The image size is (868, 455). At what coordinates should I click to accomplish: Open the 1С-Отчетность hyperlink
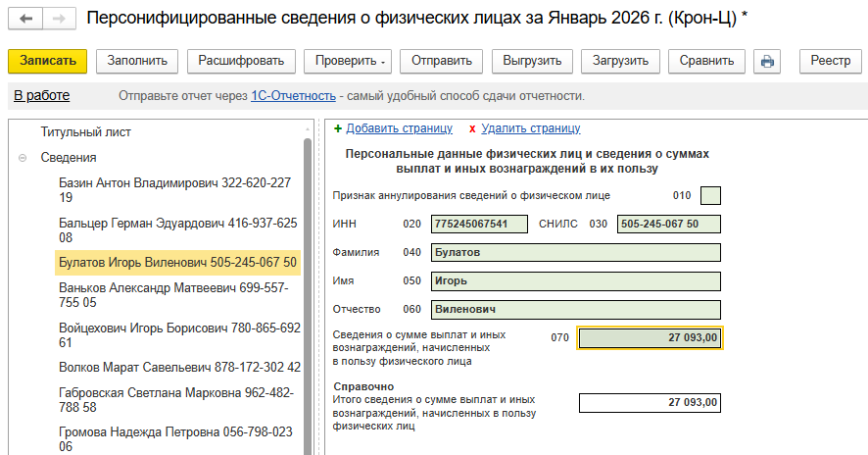click(x=294, y=96)
